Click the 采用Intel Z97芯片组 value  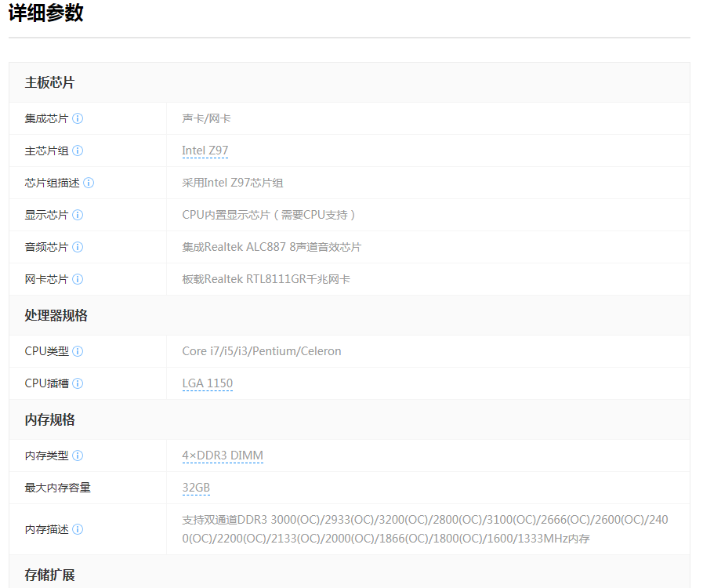232,183
